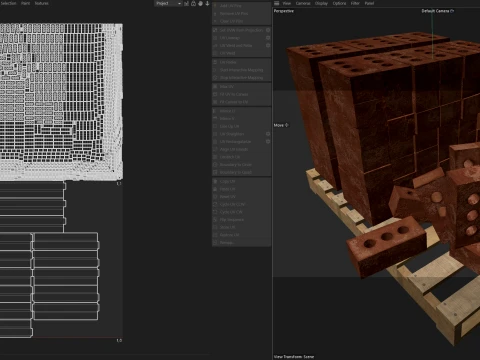The width and height of the screenshot is (480, 360).
Task: Open the viewport Display menu
Action: pos(321,3)
